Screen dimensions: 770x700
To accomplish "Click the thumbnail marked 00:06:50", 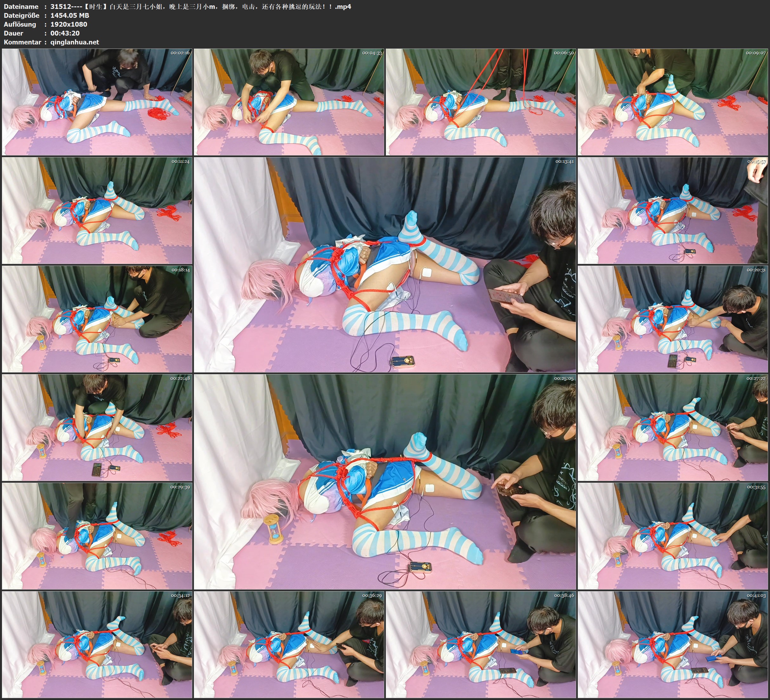I will coord(481,102).
